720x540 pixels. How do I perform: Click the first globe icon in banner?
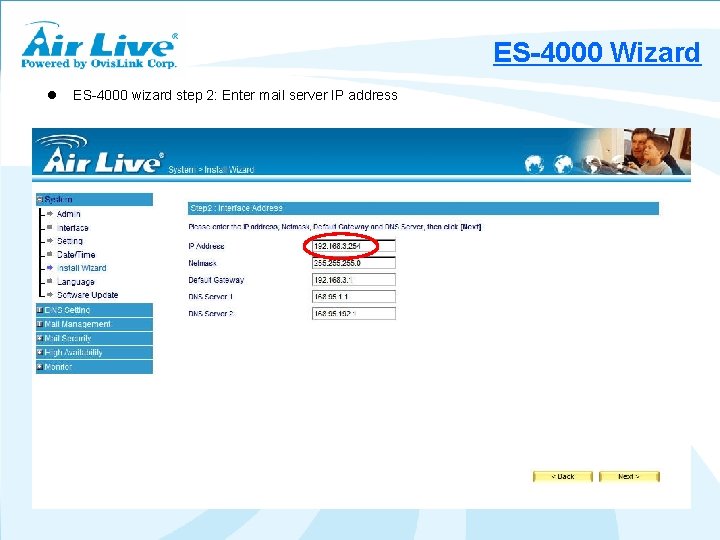pyautogui.click(x=534, y=164)
